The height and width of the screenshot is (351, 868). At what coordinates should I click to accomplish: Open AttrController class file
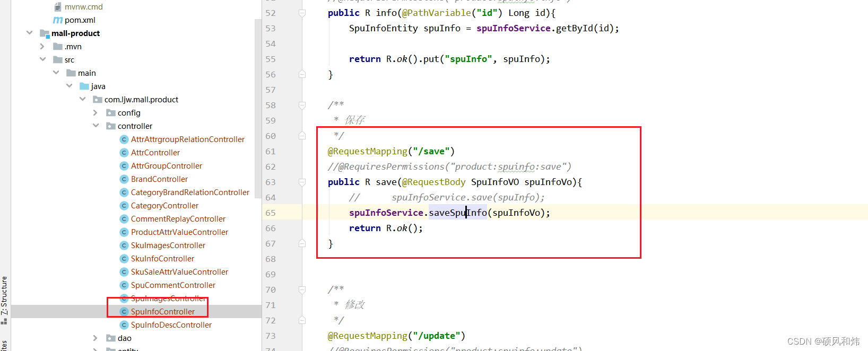155,152
